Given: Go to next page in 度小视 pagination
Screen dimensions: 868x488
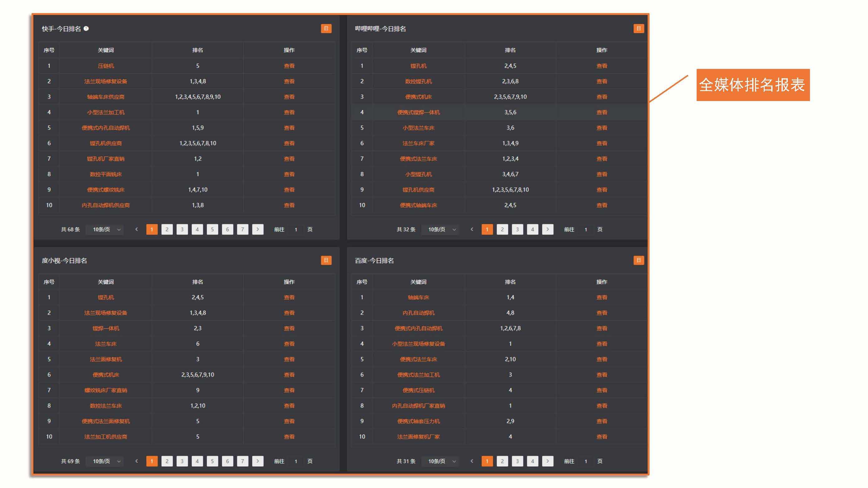Looking at the screenshot, I should click(x=258, y=461).
